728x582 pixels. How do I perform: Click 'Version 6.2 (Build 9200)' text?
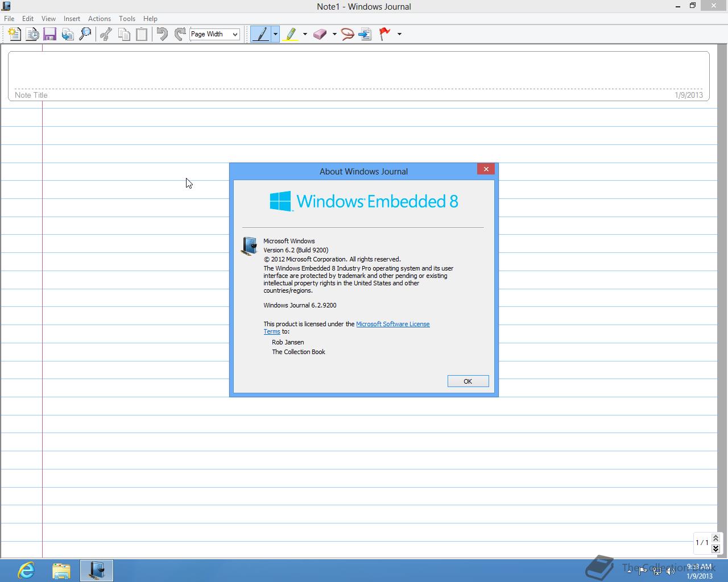point(296,250)
